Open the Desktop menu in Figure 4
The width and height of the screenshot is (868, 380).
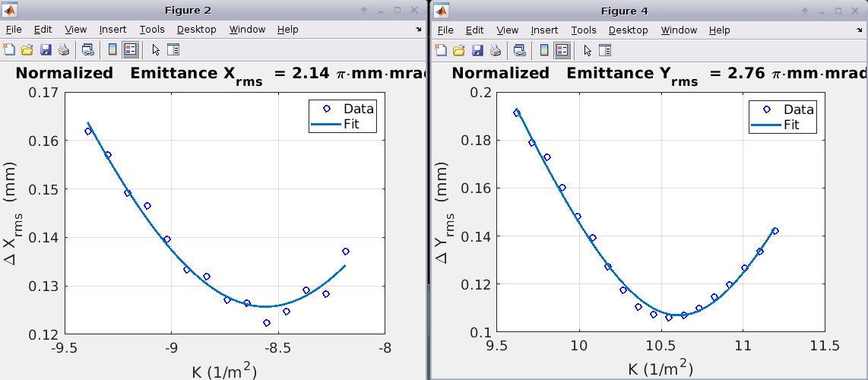pyautogui.click(x=628, y=30)
